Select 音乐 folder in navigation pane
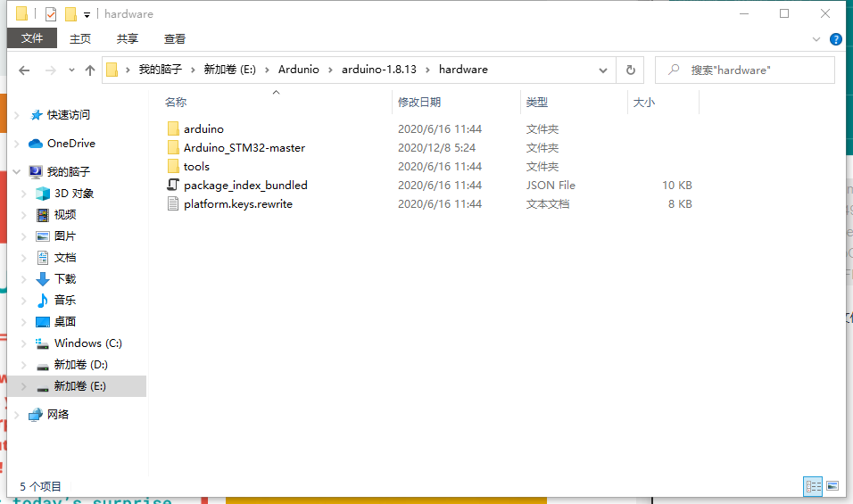Screen dimensions: 853x504 coord(65,300)
